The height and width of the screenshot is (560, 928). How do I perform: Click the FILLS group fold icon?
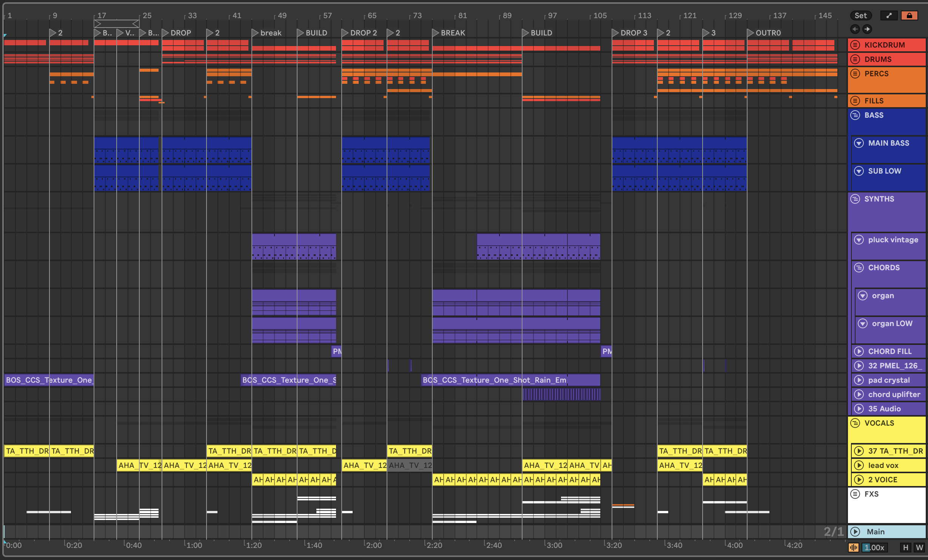(x=856, y=101)
